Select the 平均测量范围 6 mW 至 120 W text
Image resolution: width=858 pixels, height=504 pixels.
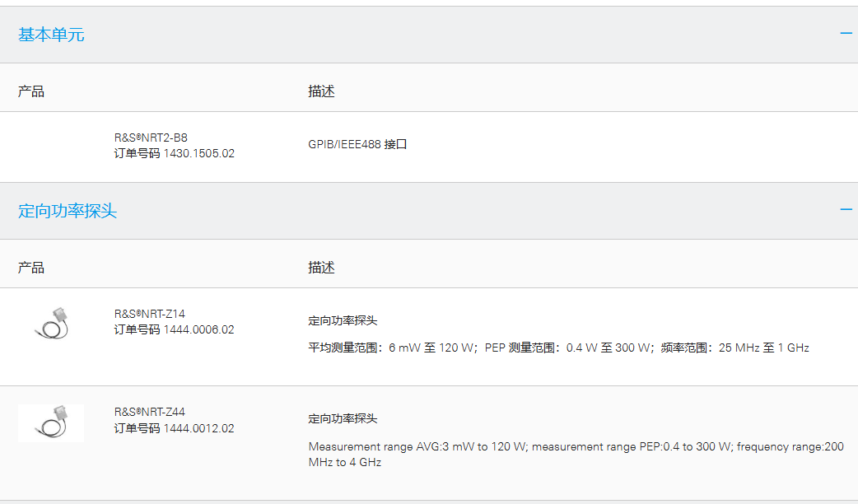pyautogui.click(x=391, y=348)
